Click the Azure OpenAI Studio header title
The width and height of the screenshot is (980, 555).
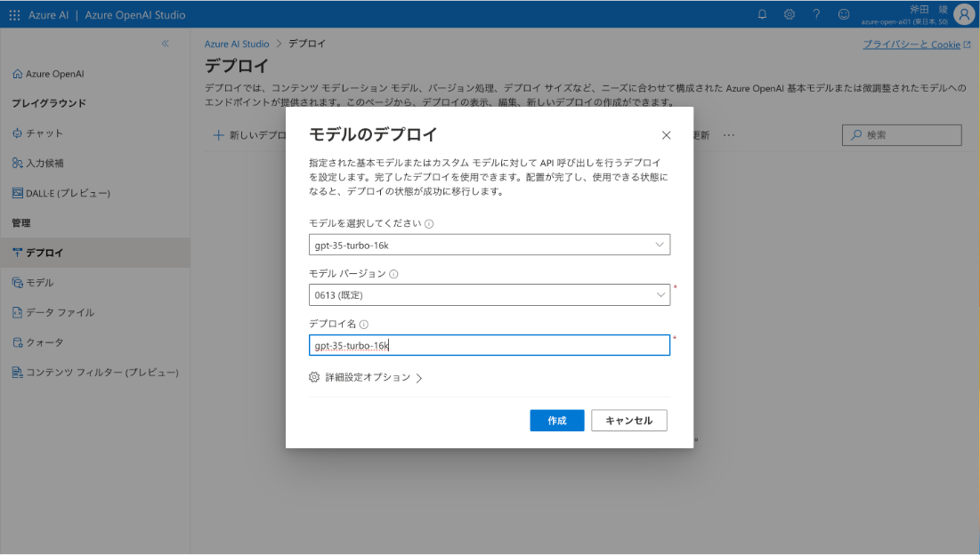pyautogui.click(x=135, y=14)
